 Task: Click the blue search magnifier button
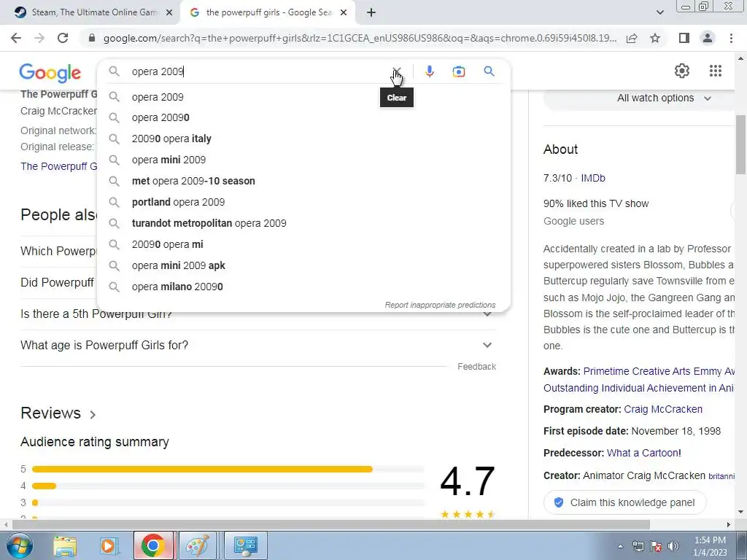click(489, 71)
